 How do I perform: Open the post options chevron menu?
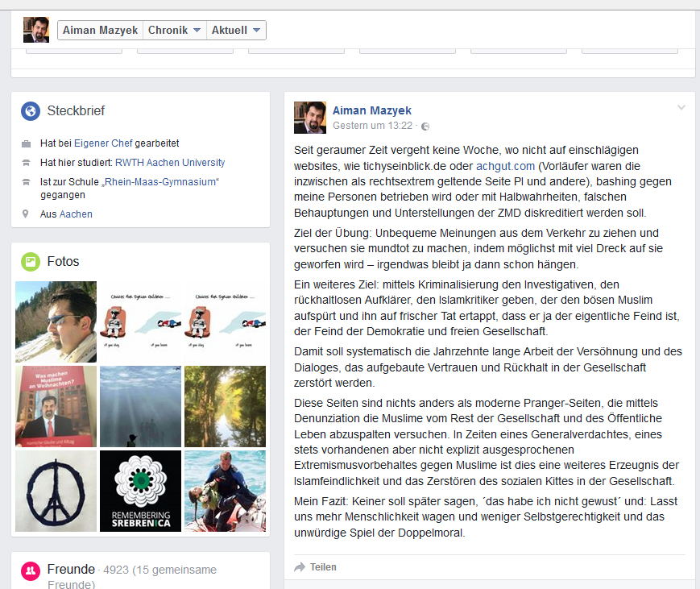681,107
